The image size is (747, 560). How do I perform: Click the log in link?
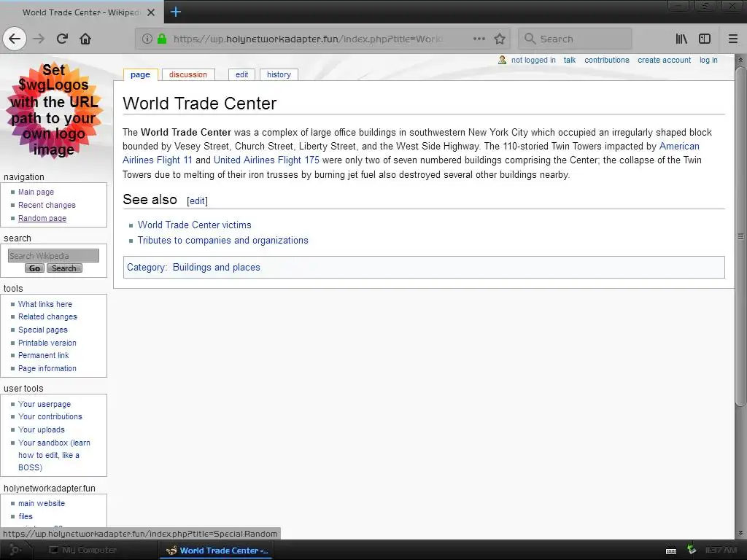708,60
